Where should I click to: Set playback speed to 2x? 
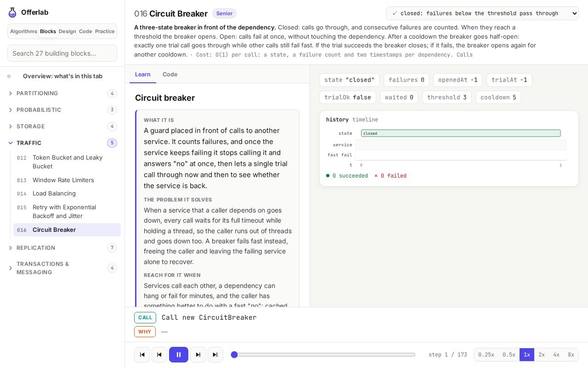pos(542,355)
